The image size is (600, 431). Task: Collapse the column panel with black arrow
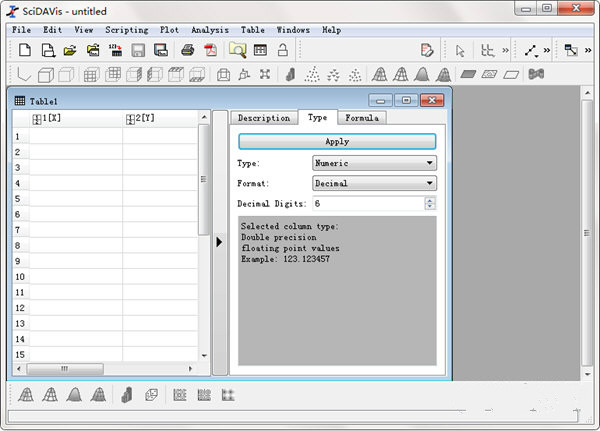pos(220,241)
